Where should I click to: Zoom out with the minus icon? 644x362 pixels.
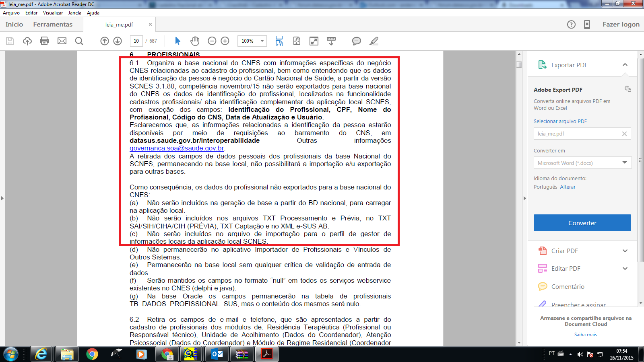[x=211, y=41]
